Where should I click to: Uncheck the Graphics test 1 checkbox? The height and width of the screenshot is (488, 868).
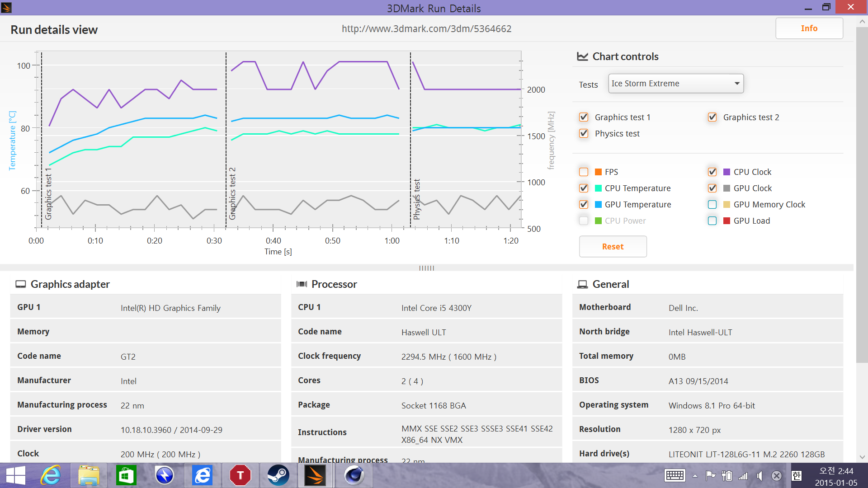pos(584,117)
